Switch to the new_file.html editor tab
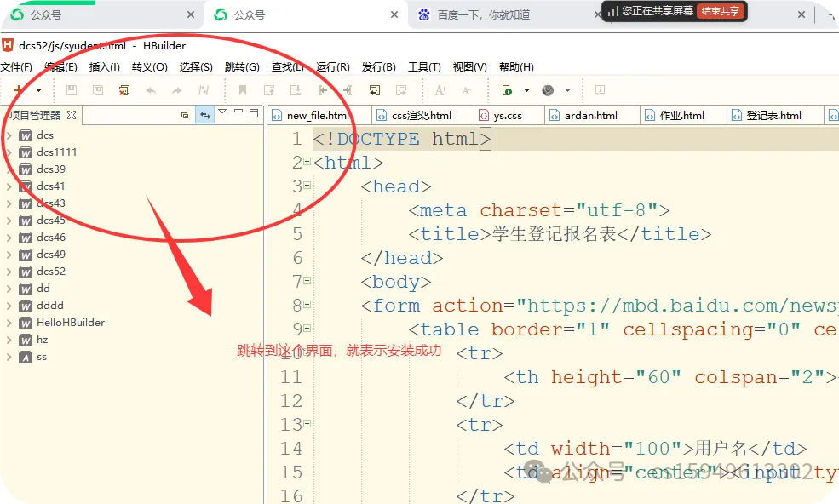This screenshot has height=504, width=839. coord(319,115)
